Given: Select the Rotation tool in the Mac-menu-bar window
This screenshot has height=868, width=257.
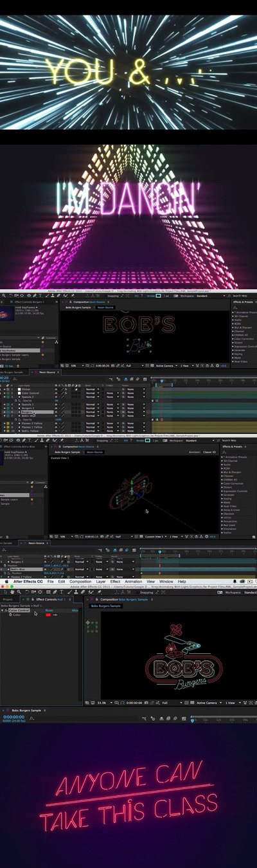Looking at the screenshot, I should pyautogui.click(x=27, y=592).
